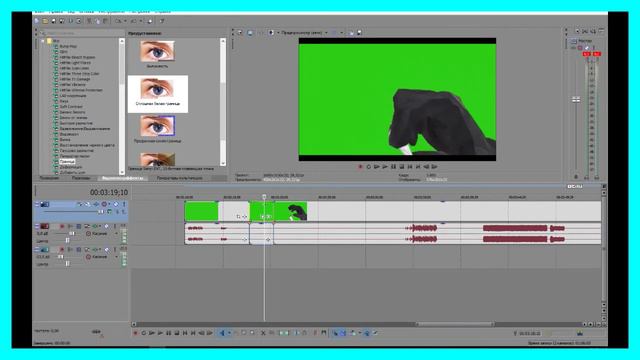640x360 pixels.
Task: Open Track FX on the video track
Action: (96, 204)
